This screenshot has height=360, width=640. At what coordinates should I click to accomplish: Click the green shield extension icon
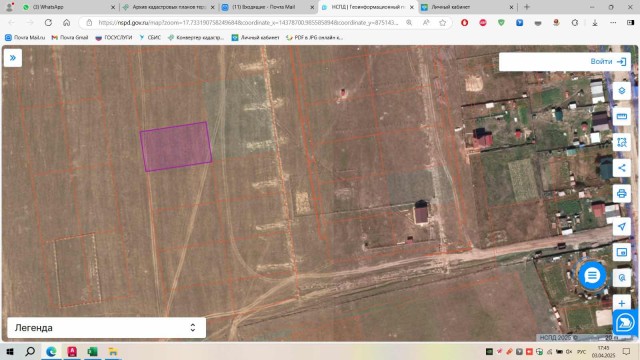tap(501, 23)
